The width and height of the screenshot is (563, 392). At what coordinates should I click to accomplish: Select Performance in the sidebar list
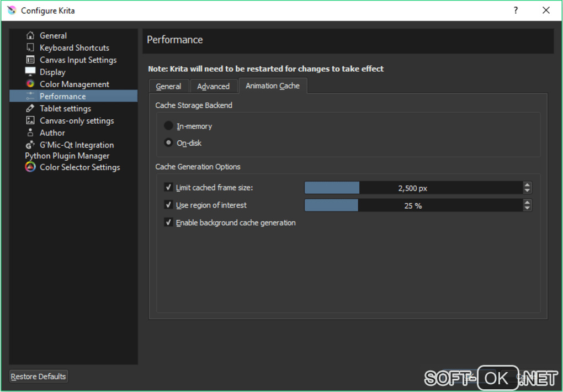[73, 96]
